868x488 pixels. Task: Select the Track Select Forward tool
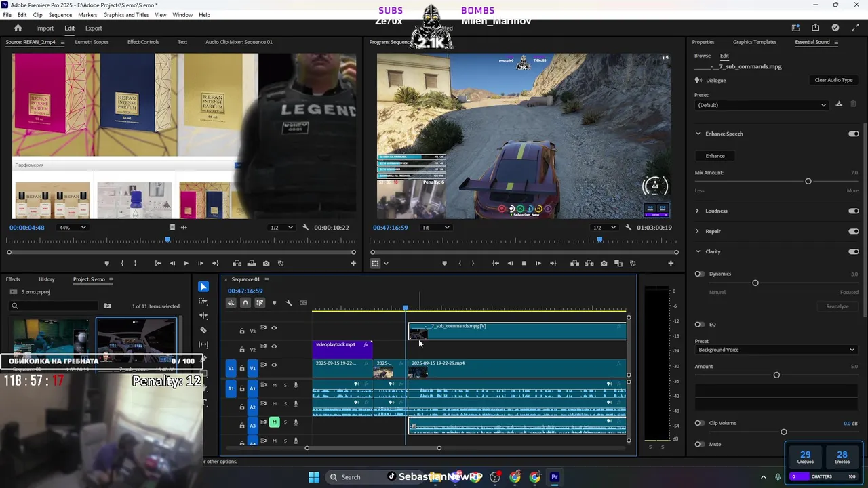point(203,301)
